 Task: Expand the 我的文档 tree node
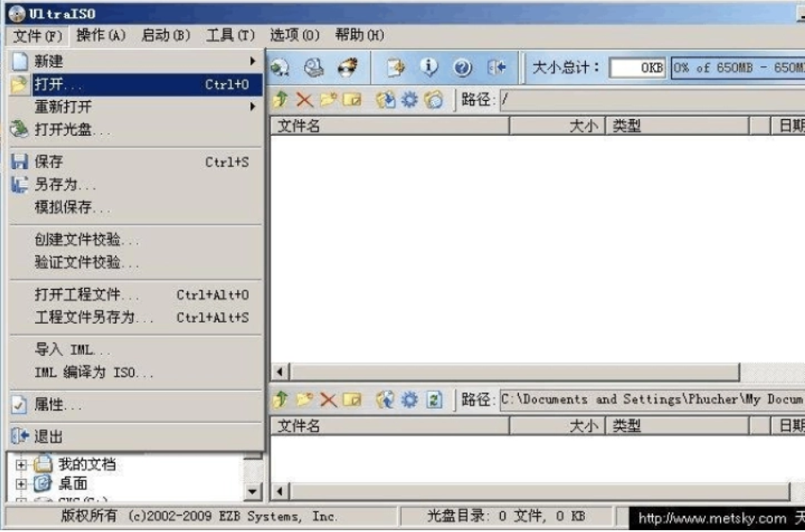[x=21, y=465]
